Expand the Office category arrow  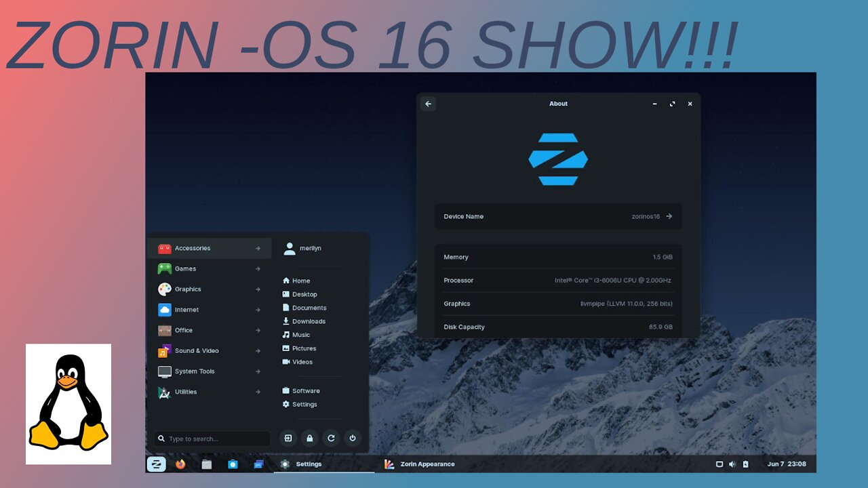click(x=258, y=331)
